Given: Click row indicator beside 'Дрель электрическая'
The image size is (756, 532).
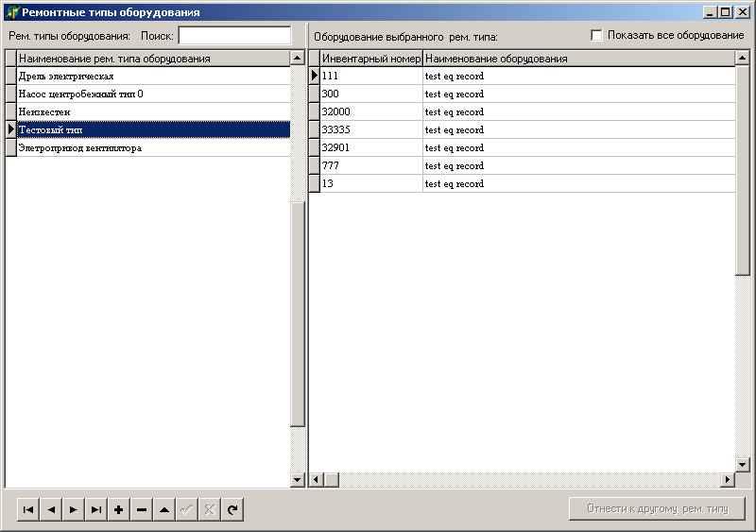Looking at the screenshot, I should [11, 77].
